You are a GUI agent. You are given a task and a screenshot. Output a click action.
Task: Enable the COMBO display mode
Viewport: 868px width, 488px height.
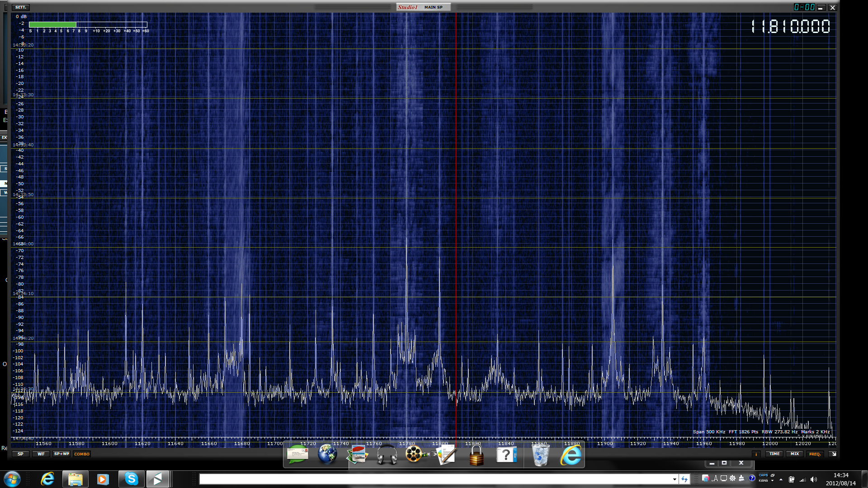click(x=82, y=454)
